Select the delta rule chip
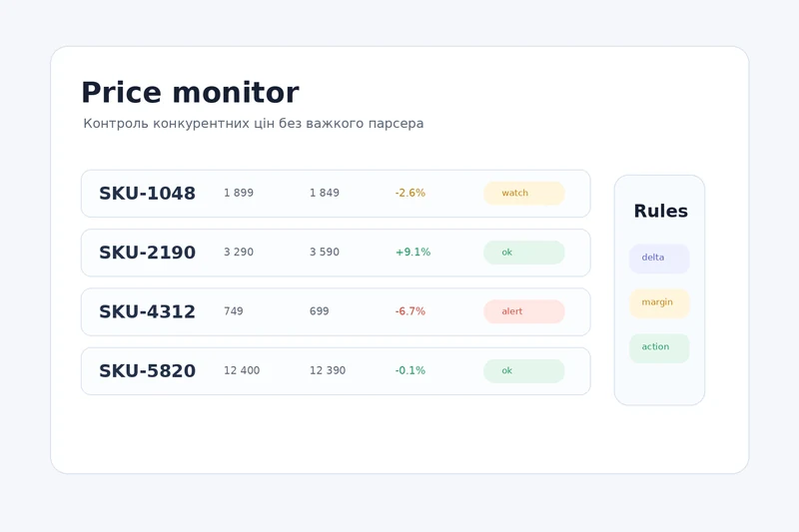Viewport: 799px width, 532px height. 659,259
